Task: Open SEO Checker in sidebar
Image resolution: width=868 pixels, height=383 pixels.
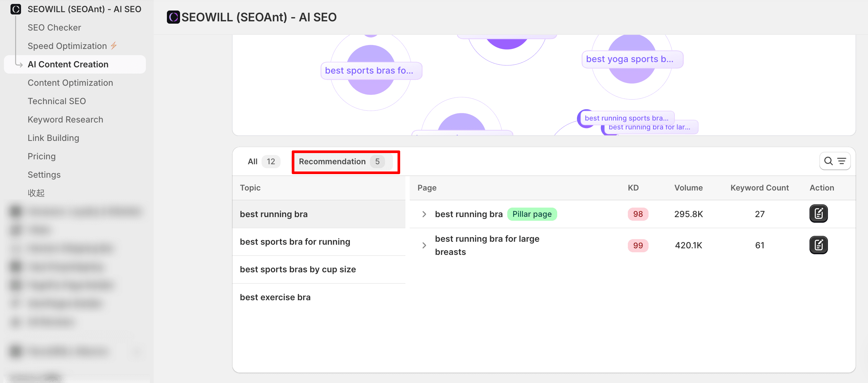Action: click(54, 28)
